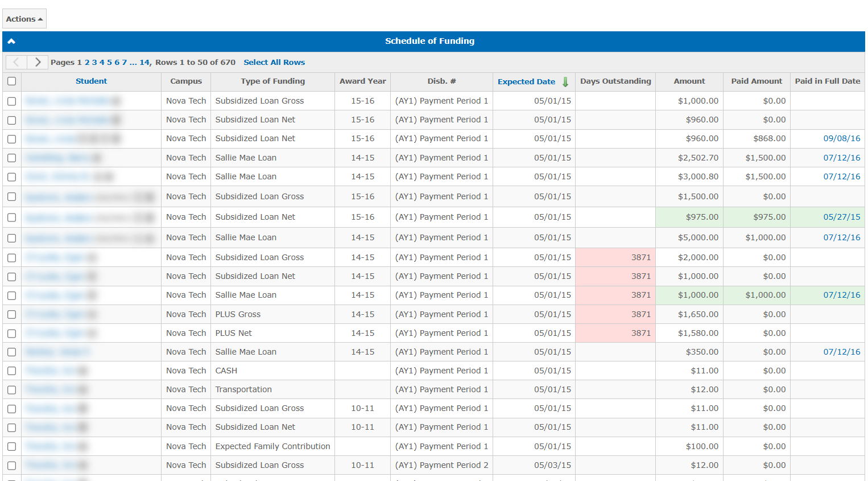Jump to page 5

[109, 62]
